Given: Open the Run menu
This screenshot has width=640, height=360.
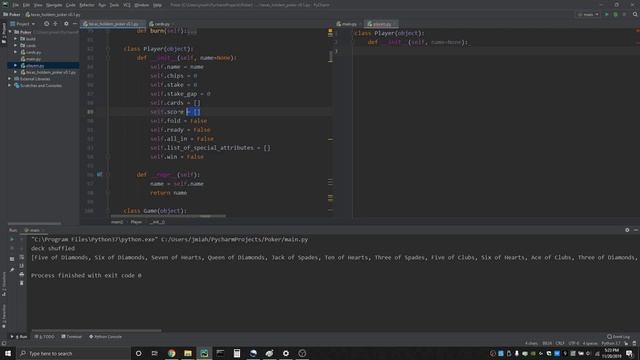Looking at the screenshot, I should pos(102,5).
